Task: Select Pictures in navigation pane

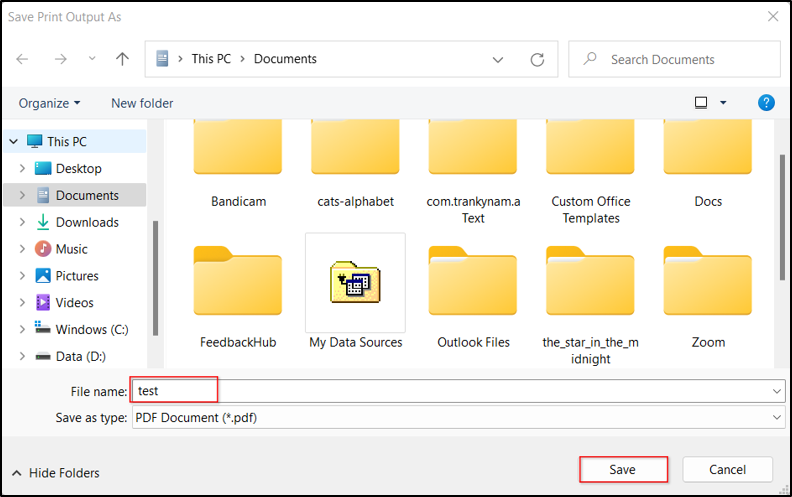Action: click(77, 276)
